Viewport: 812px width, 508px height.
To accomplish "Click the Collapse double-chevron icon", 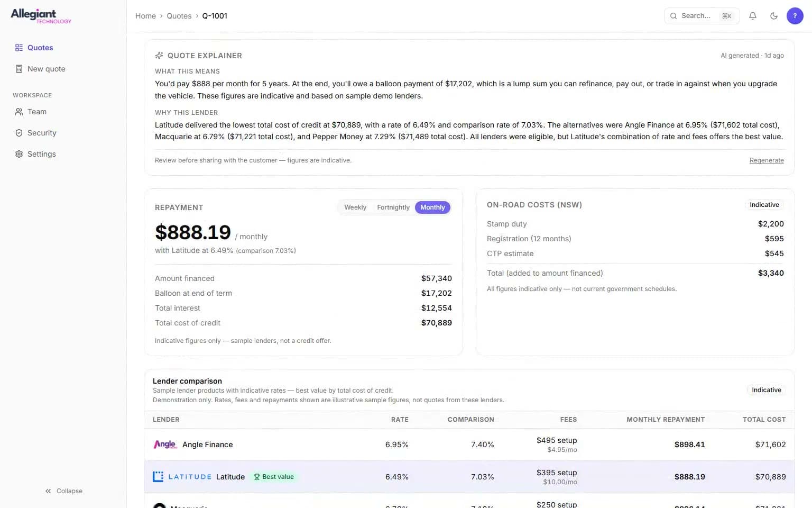I will (x=48, y=491).
